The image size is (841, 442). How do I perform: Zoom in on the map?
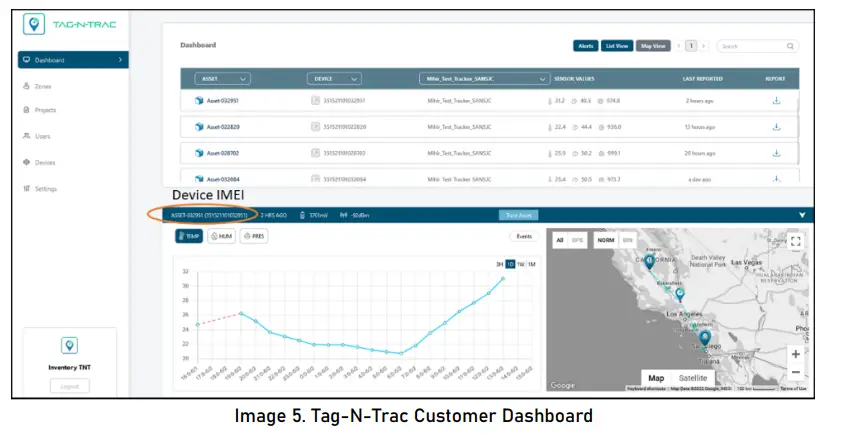point(796,354)
